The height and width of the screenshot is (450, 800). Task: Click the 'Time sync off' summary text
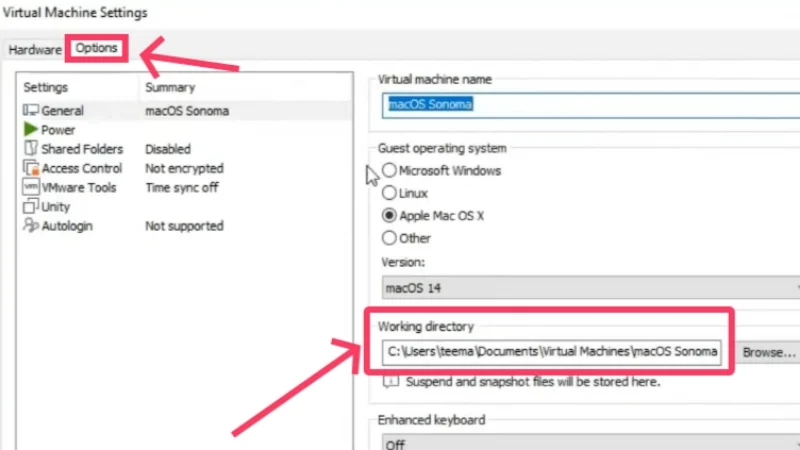point(182,188)
